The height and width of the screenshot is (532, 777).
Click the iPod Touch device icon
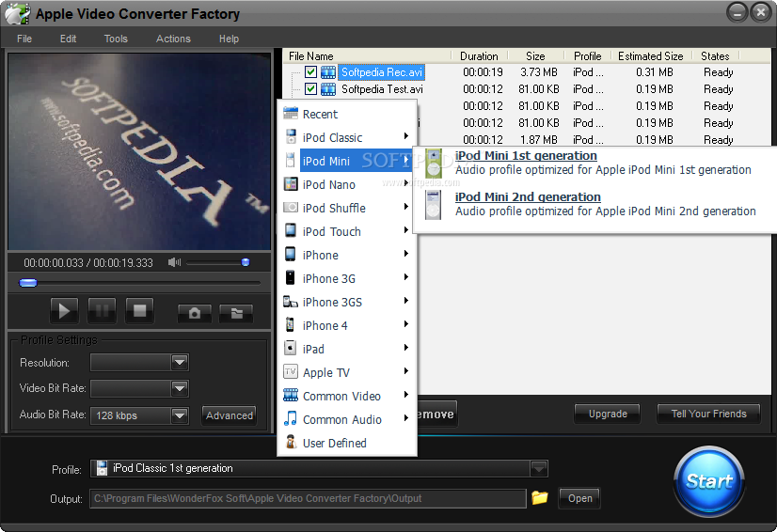tap(291, 231)
